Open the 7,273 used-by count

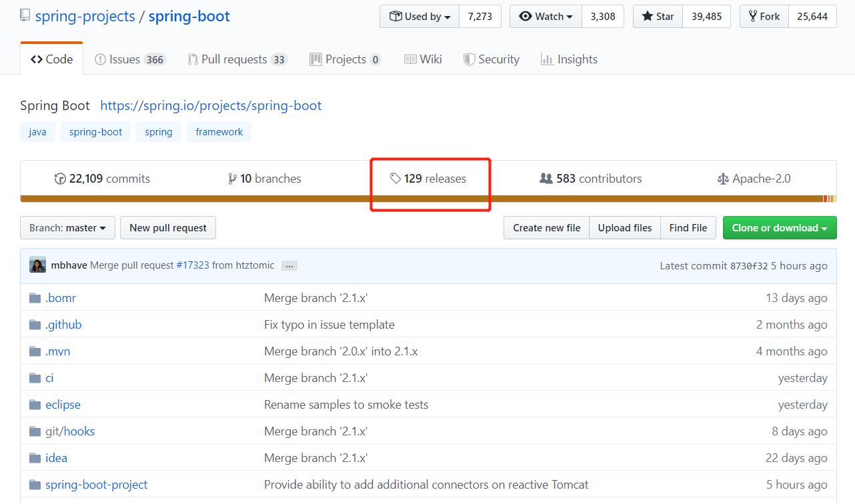pos(480,17)
